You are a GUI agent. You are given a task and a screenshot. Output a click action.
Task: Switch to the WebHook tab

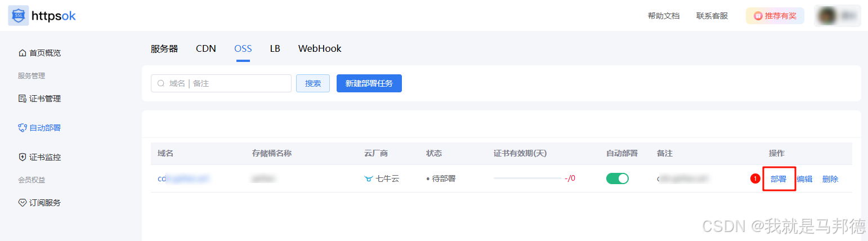(320, 48)
